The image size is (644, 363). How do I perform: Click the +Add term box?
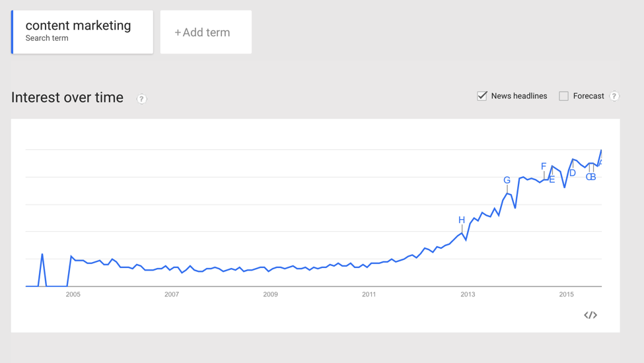(x=205, y=32)
